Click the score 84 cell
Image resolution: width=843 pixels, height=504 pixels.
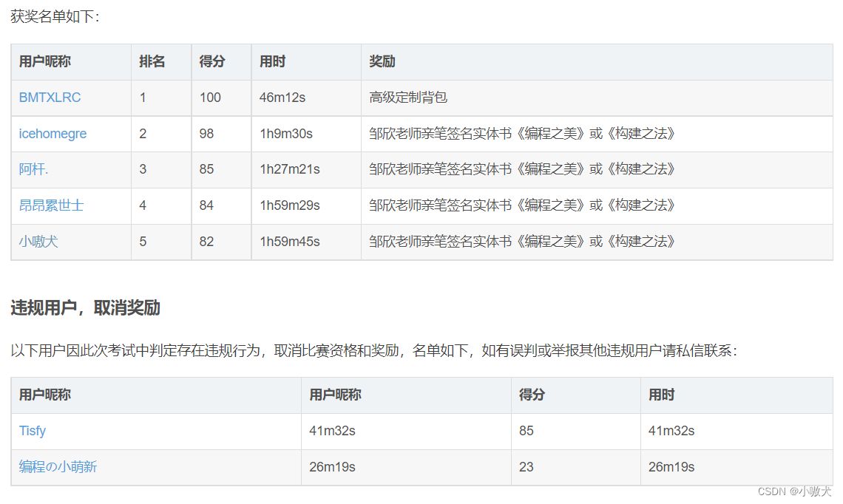221,205
